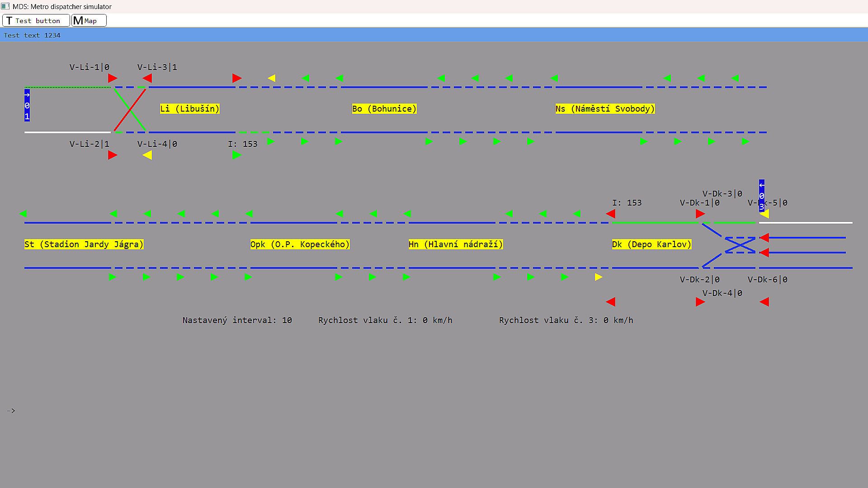Click red signal below V-Li-2|1 label
The image size is (868, 488).
pos(113,155)
